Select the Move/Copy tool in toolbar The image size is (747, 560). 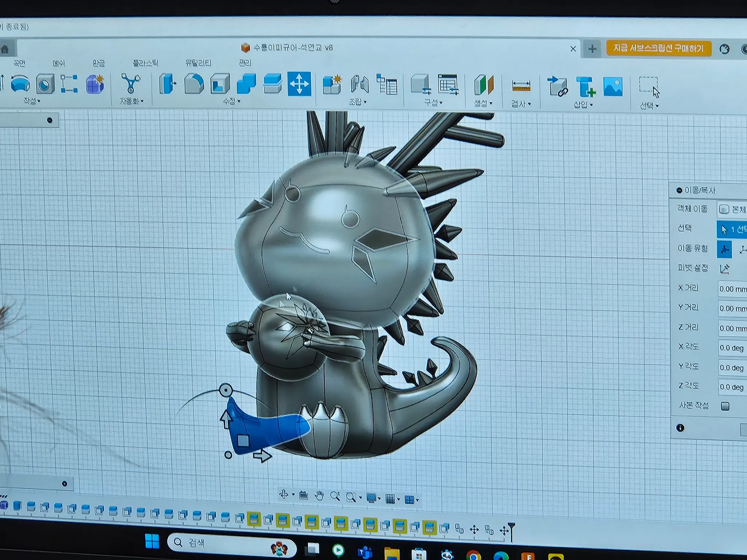[299, 84]
